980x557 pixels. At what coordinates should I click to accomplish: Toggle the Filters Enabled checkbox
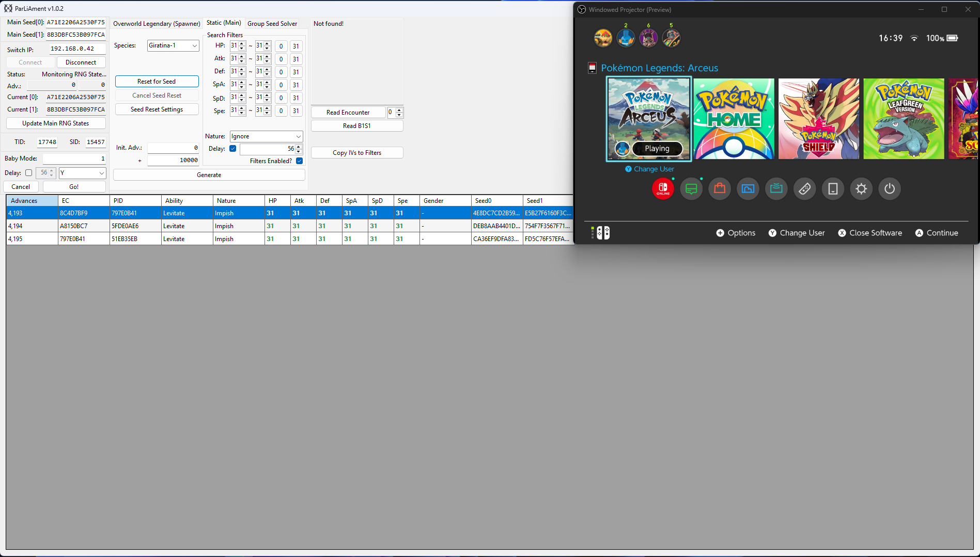300,161
